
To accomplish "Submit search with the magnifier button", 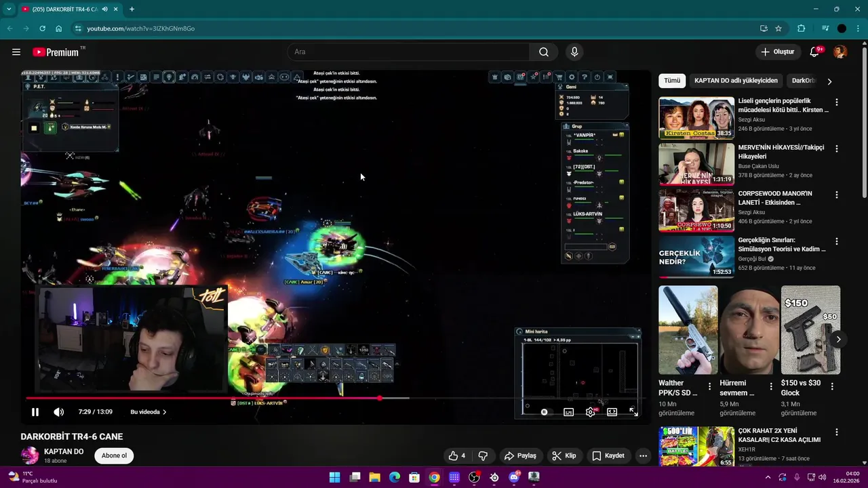I will pyautogui.click(x=544, y=52).
